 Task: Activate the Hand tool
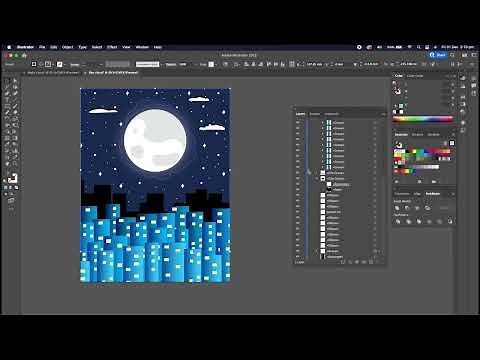coord(6,163)
